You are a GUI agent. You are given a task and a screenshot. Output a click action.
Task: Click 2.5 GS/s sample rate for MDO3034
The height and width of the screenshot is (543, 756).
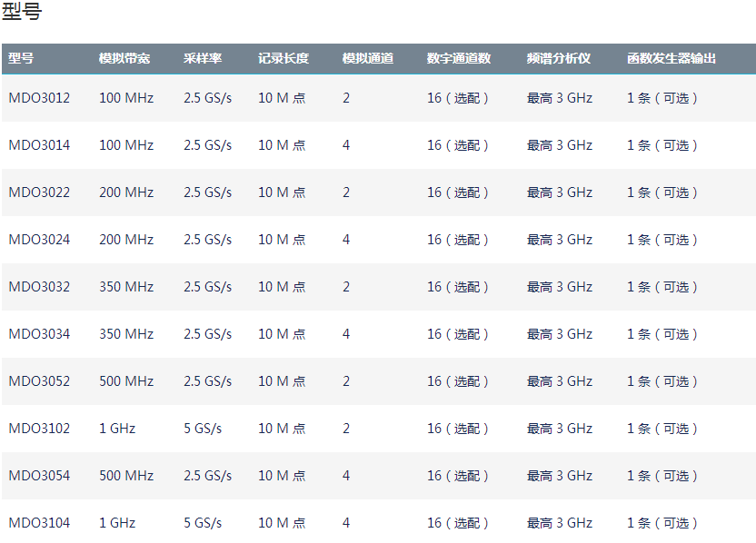click(x=207, y=334)
